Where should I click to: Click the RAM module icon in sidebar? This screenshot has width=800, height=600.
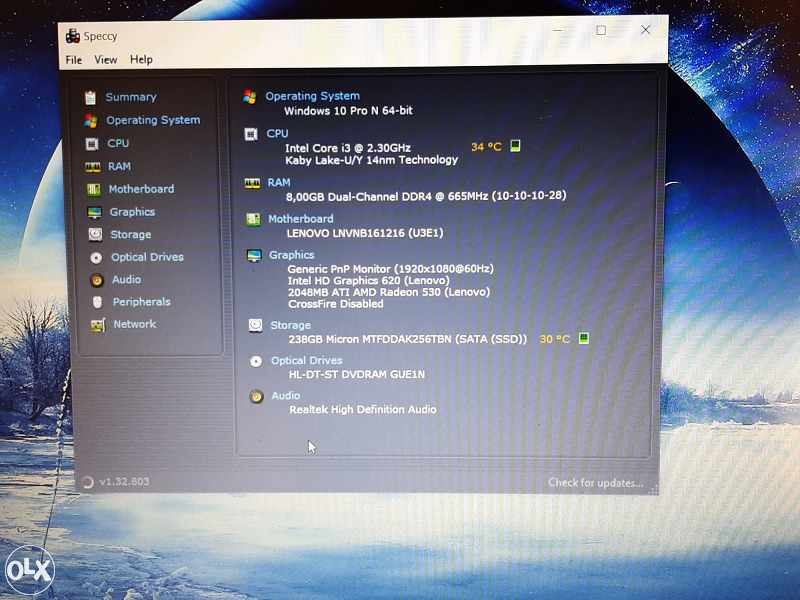(93, 167)
